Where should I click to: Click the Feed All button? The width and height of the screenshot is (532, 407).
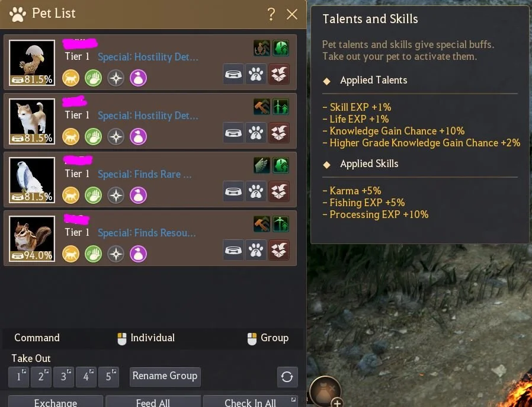[x=153, y=401]
